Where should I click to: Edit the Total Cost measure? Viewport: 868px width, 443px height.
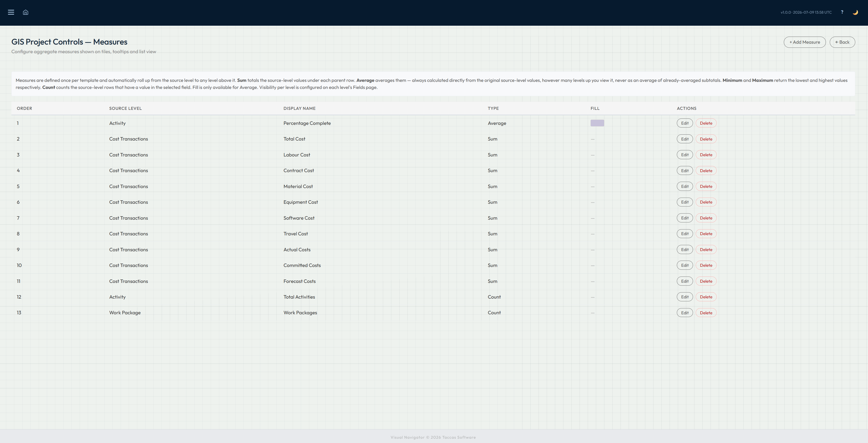click(x=685, y=139)
